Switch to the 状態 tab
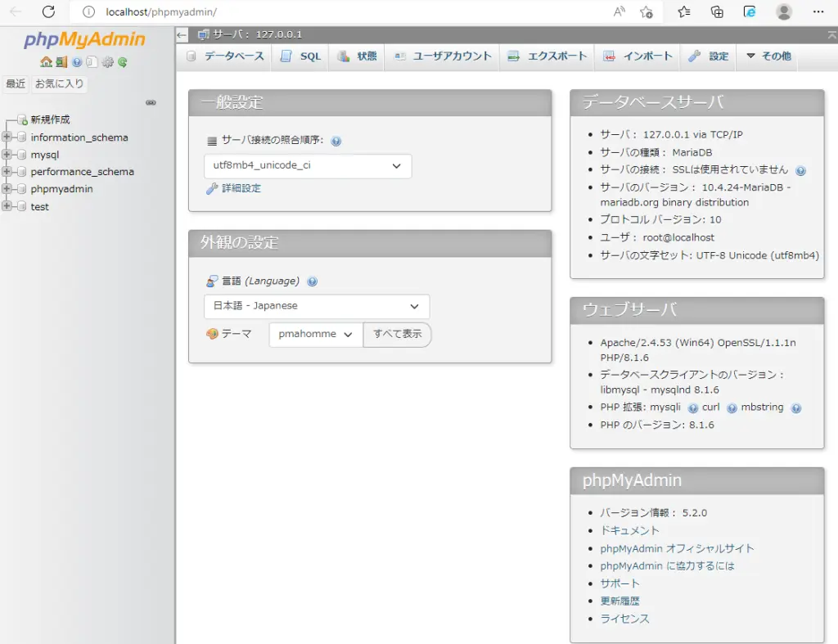838x644 pixels. [357, 56]
